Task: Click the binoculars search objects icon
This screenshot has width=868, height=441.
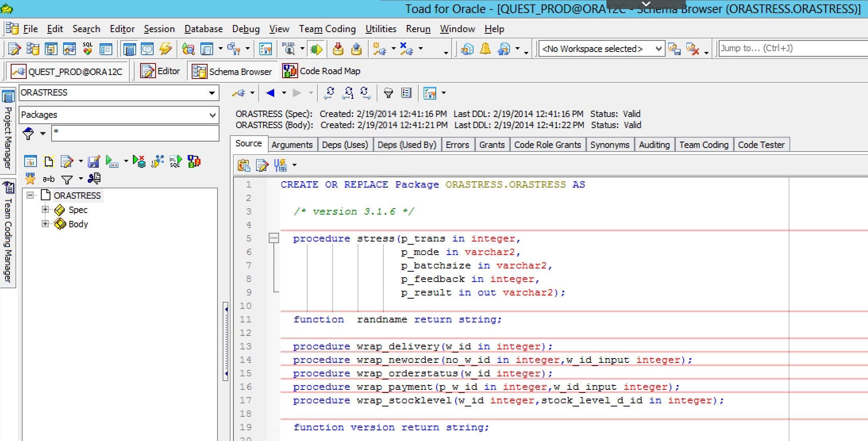Action: pyautogui.click(x=94, y=179)
